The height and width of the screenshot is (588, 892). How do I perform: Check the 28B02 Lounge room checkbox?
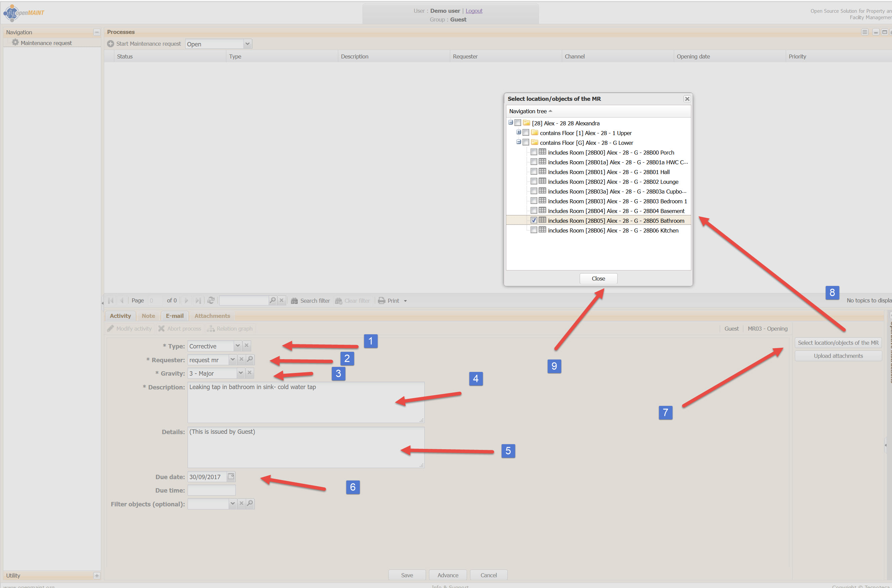(534, 181)
